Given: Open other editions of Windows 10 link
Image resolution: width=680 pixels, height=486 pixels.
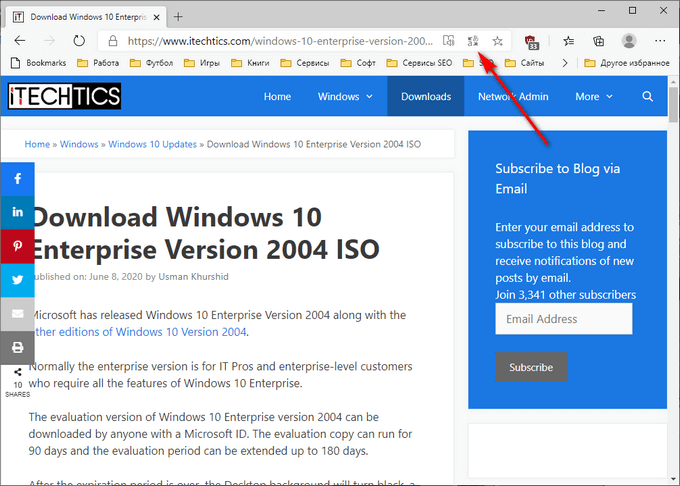Looking at the screenshot, I should [139, 332].
